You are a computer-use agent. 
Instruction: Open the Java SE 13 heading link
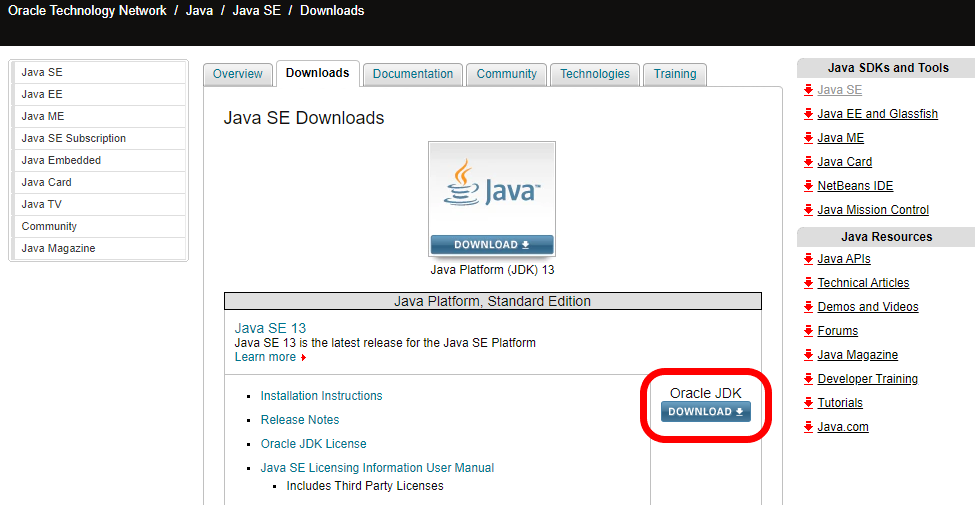coord(270,328)
